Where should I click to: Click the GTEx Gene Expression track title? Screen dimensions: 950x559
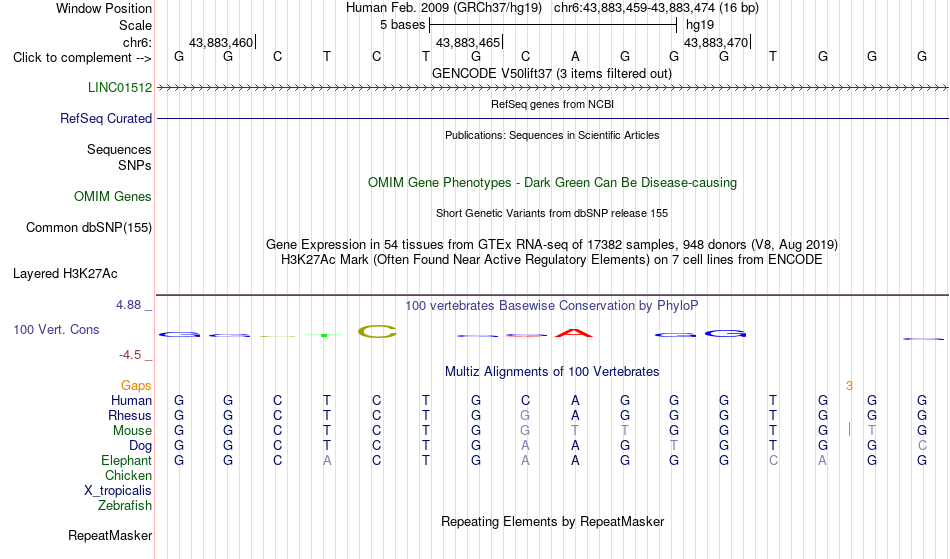[552, 244]
